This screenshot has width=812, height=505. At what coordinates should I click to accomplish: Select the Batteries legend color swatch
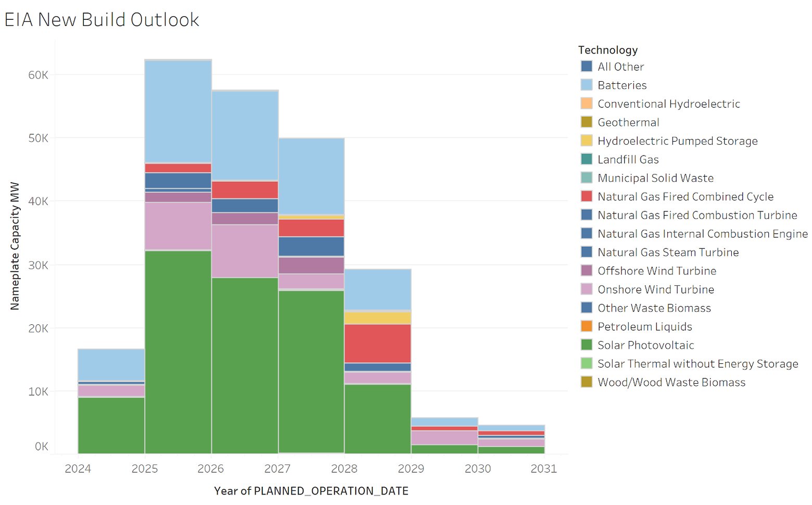pos(586,85)
